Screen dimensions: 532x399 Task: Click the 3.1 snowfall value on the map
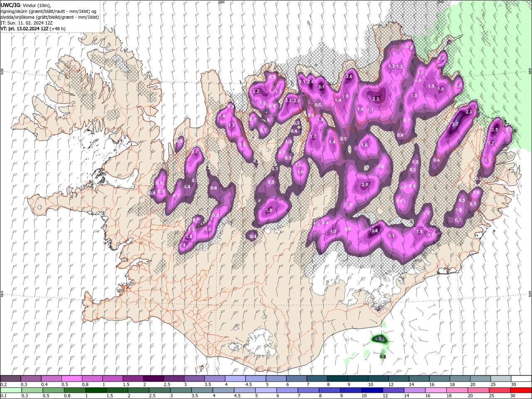point(321,87)
